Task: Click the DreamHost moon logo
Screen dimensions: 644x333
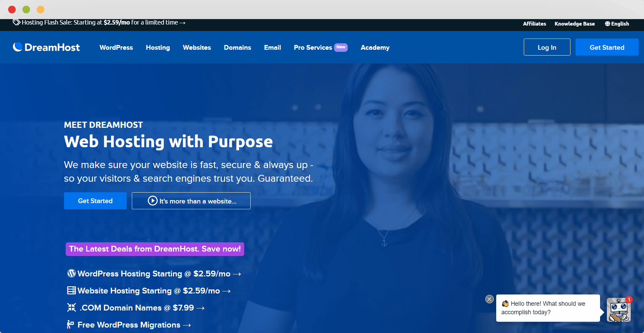Action: [x=18, y=47]
